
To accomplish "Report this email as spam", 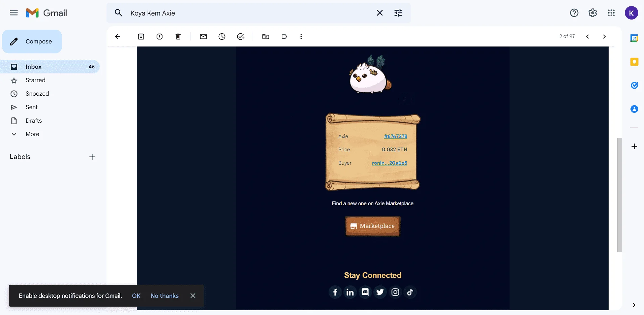I will point(160,37).
